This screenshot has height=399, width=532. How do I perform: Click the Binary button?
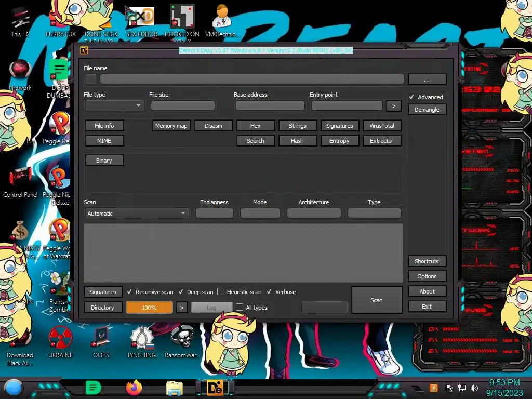pos(104,161)
